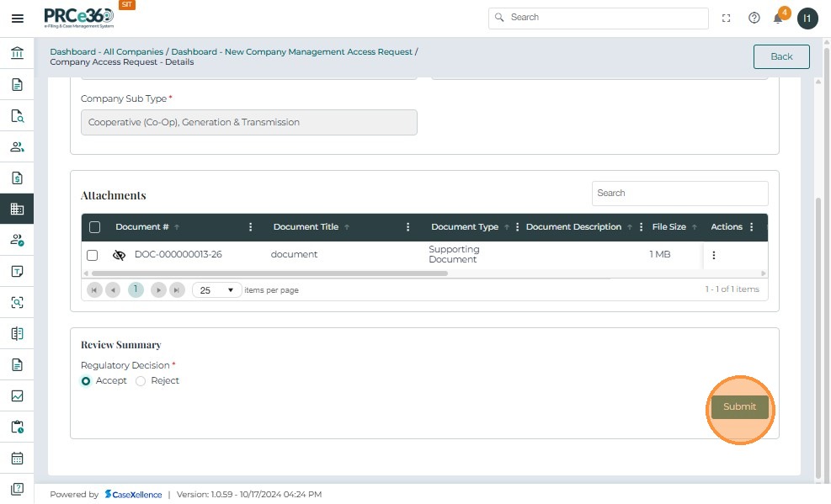Open the help question mark icon

[x=754, y=18]
